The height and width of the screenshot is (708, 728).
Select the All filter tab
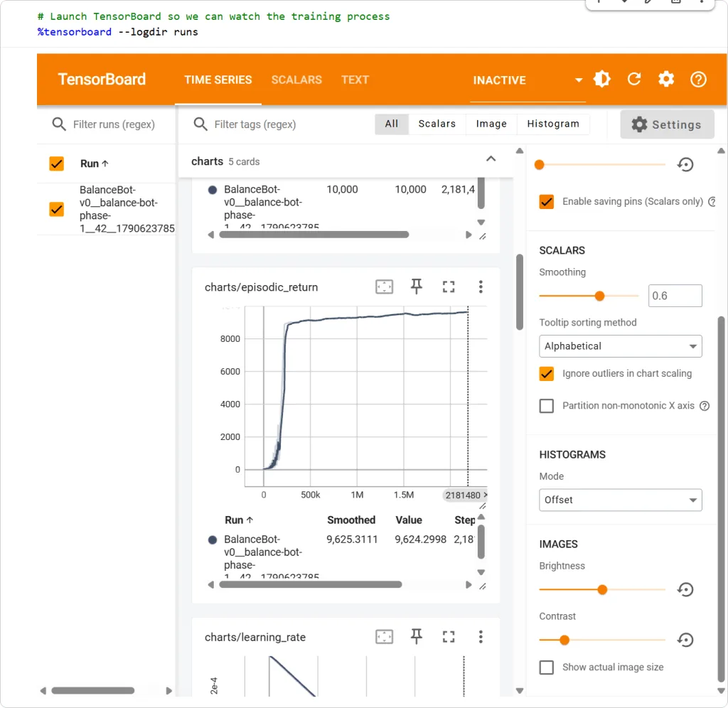tap(392, 124)
